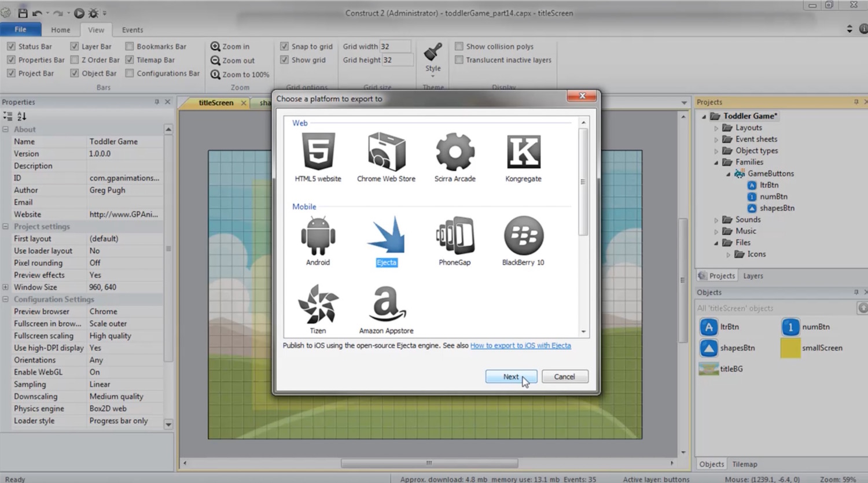The height and width of the screenshot is (483, 868).
Task: Click Cancel in export dialog
Action: click(x=564, y=377)
